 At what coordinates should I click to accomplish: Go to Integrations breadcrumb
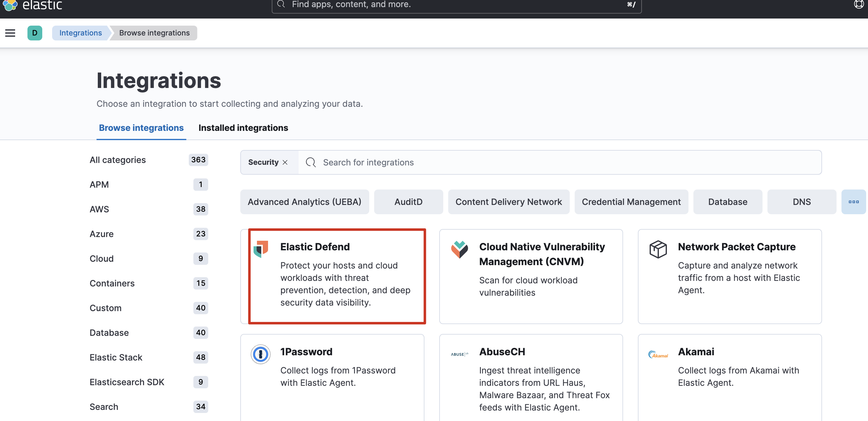tap(81, 33)
